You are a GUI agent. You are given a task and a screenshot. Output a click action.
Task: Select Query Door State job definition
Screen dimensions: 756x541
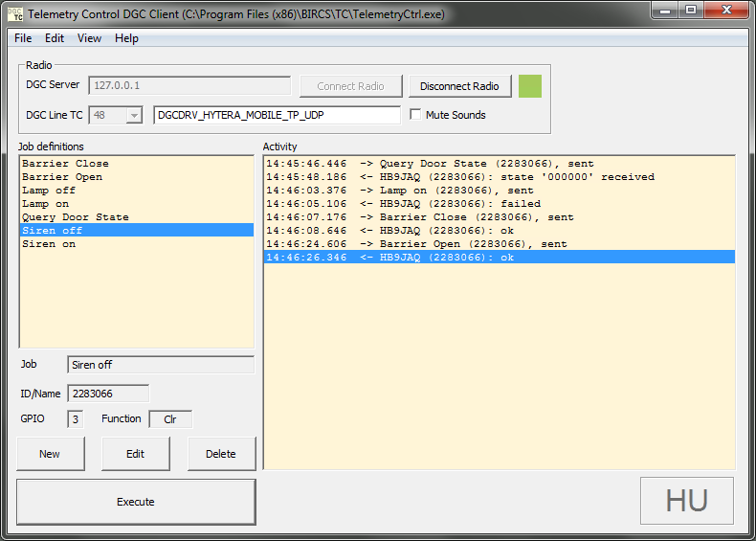(x=75, y=217)
